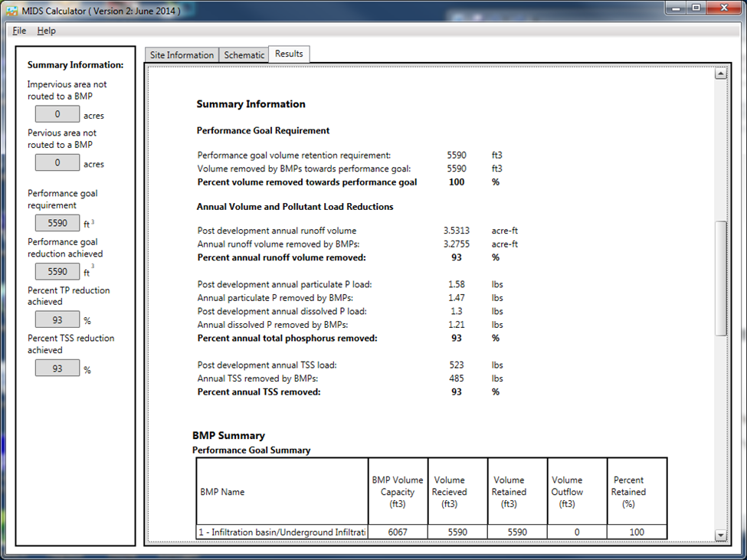Click the pervious area not routed field

[57, 163]
